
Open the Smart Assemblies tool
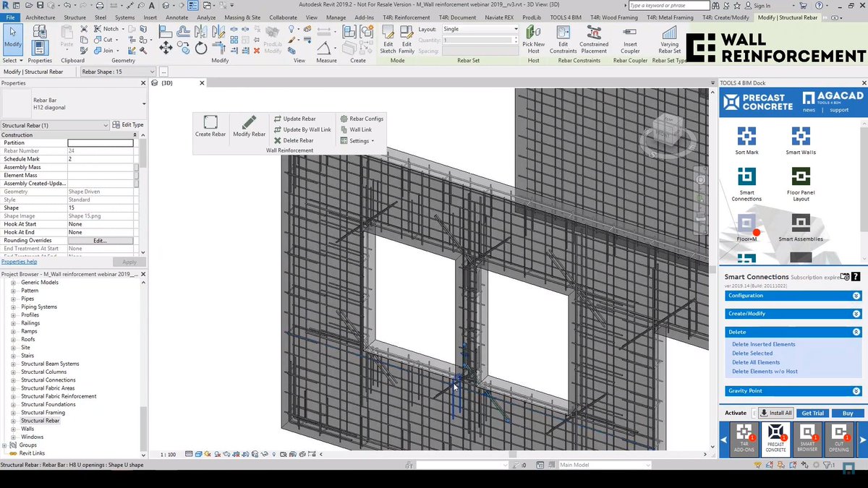801,227
